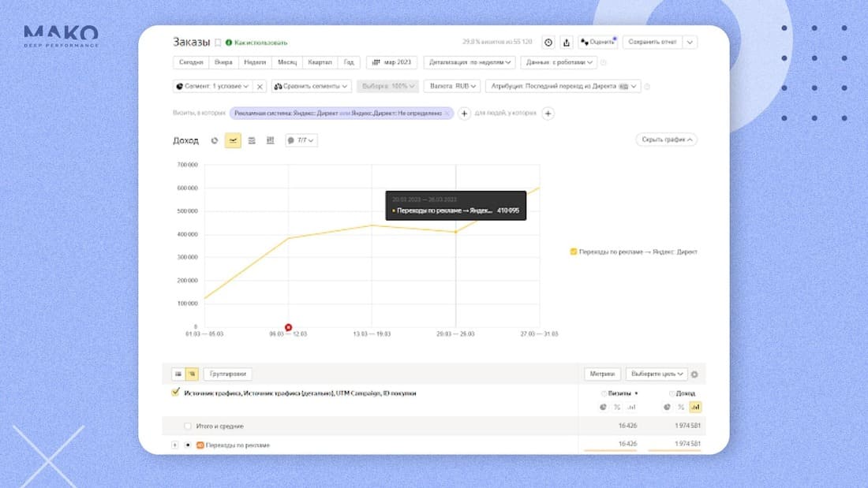Select the radio circle before Визиты
This screenshot has height=488, width=868.
[x=604, y=394]
